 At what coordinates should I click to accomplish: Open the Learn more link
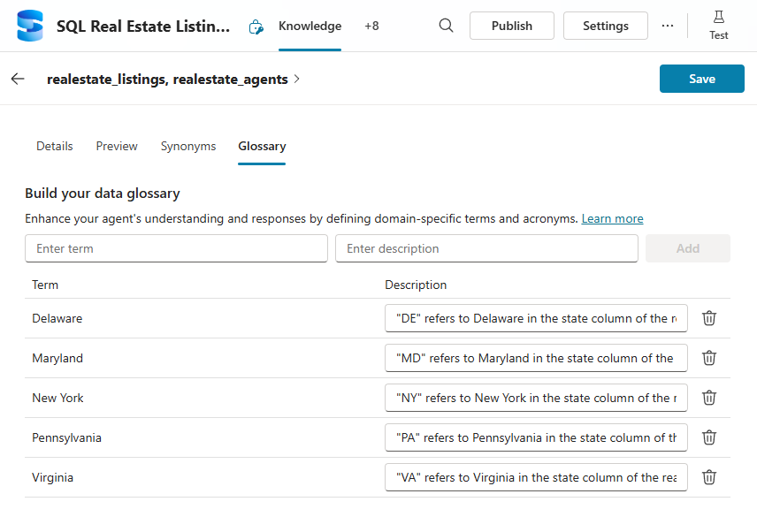(x=612, y=218)
